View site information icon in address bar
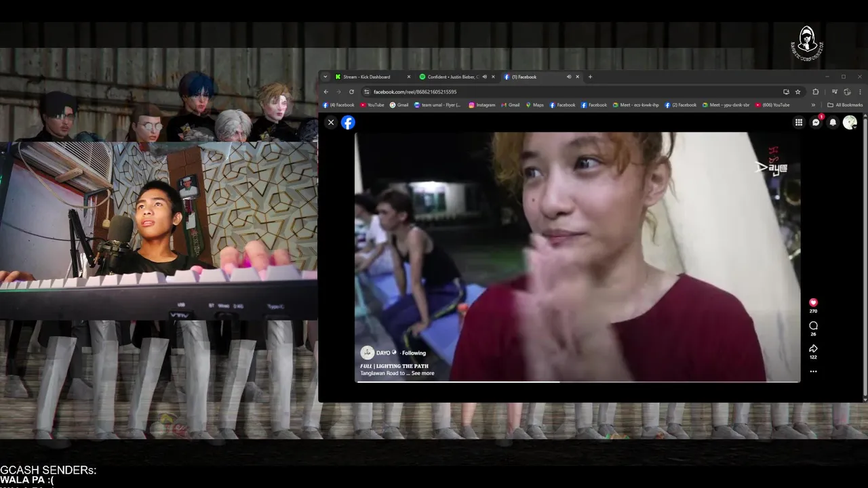 (367, 91)
